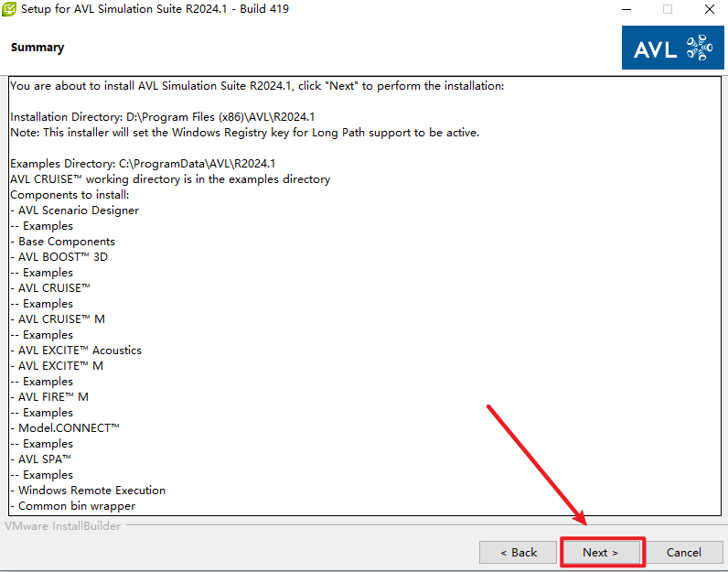Image resolution: width=728 pixels, height=572 pixels.
Task: Click the Summary heading
Action: [37, 48]
